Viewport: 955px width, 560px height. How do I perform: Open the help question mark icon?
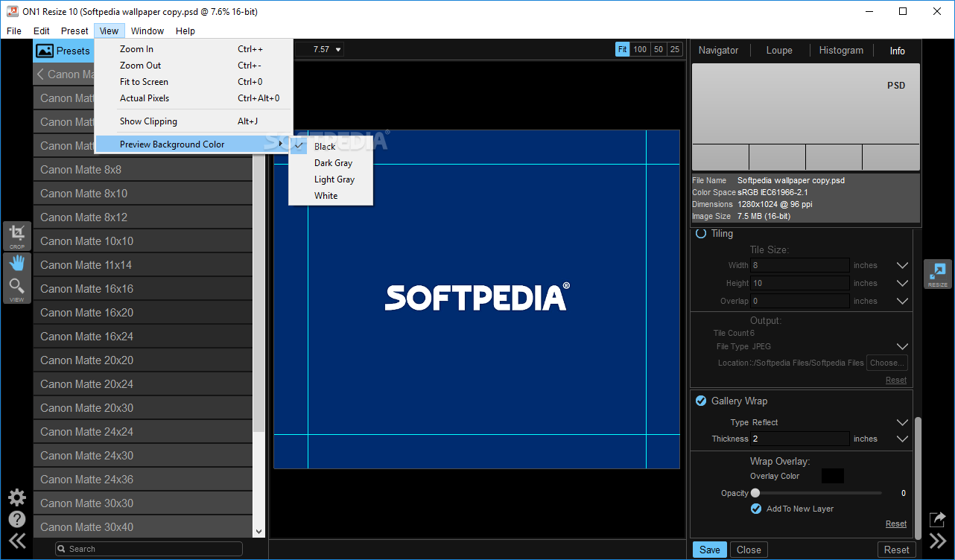point(16,520)
